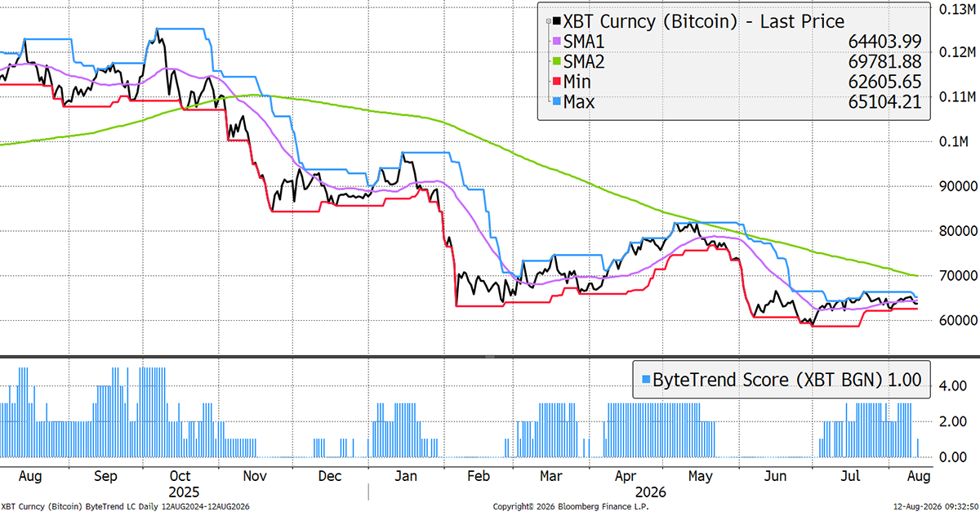Click the 2.00 score axis label
Image resolution: width=980 pixels, height=512 pixels.
(952, 421)
